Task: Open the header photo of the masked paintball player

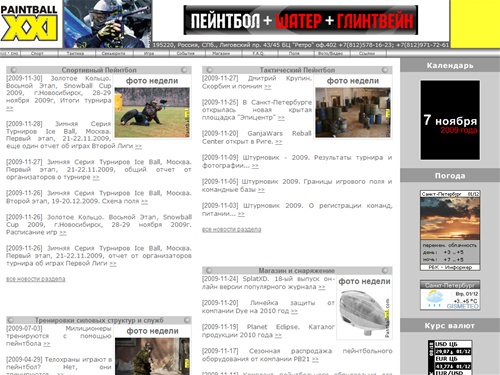Action: click(x=107, y=24)
